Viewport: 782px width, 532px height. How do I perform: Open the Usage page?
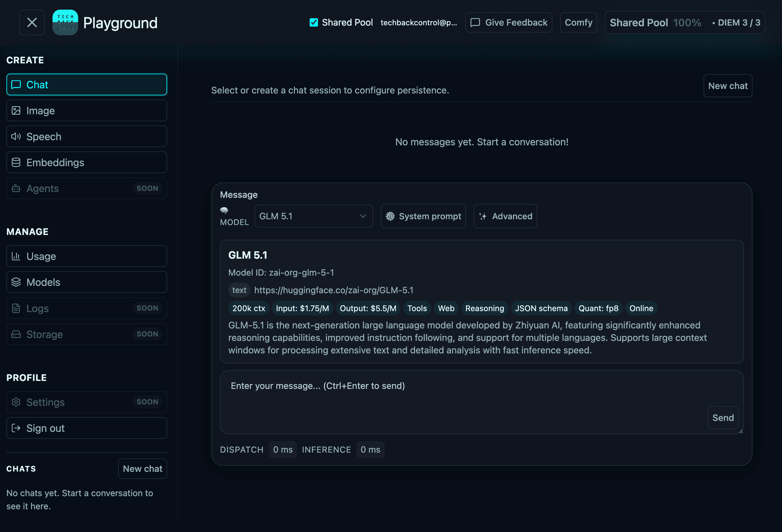[x=86, y=256]
